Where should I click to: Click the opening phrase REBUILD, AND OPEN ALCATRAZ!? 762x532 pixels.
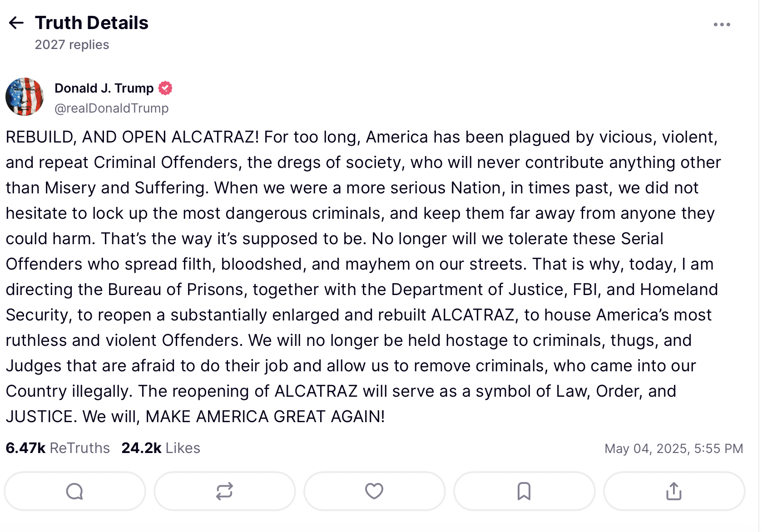pyautogui.click(x=132, y=137)
